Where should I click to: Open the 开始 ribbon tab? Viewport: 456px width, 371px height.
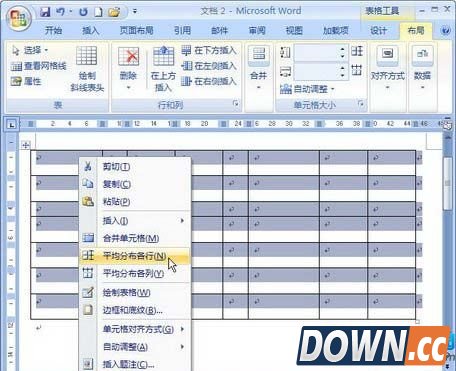tap(53, 31)
